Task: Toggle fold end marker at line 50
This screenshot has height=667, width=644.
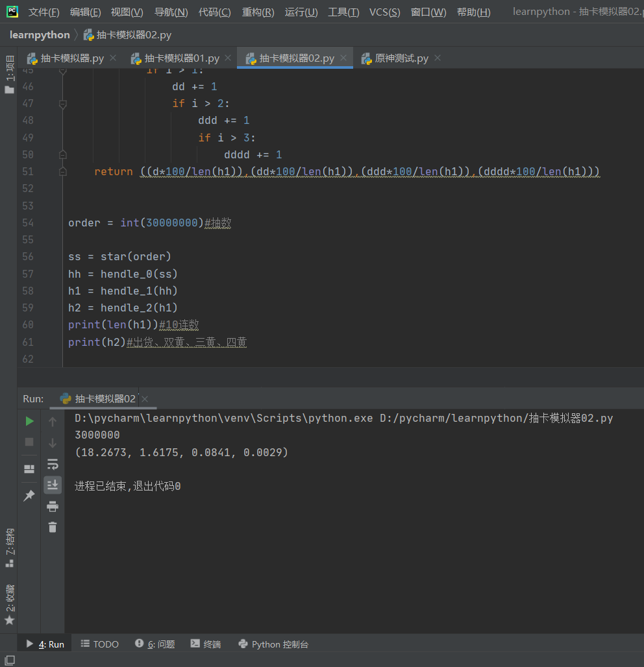Action: tap(62, 155)
